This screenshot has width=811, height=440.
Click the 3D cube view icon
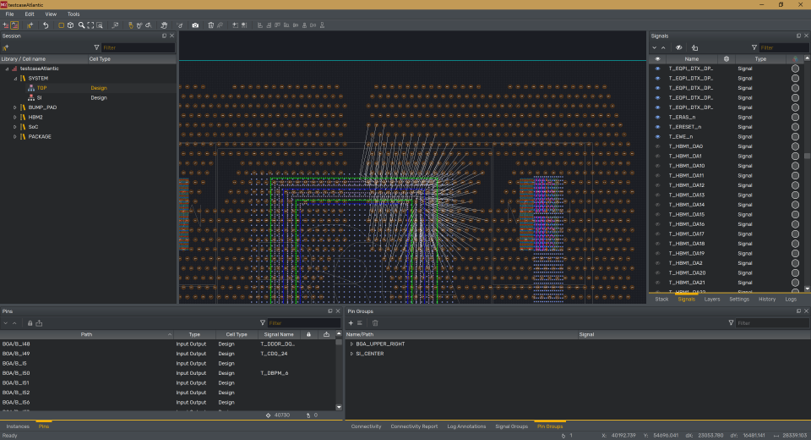pyautogui.click(x=70, y=25)
